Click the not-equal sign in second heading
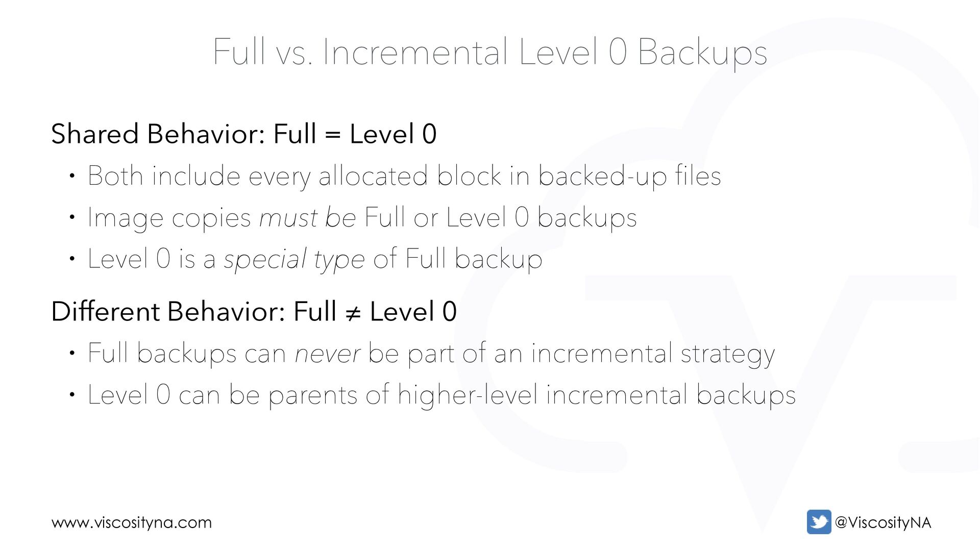Image resolution: width=980 pixels, height=551 pixels. [x=353, y=313]
